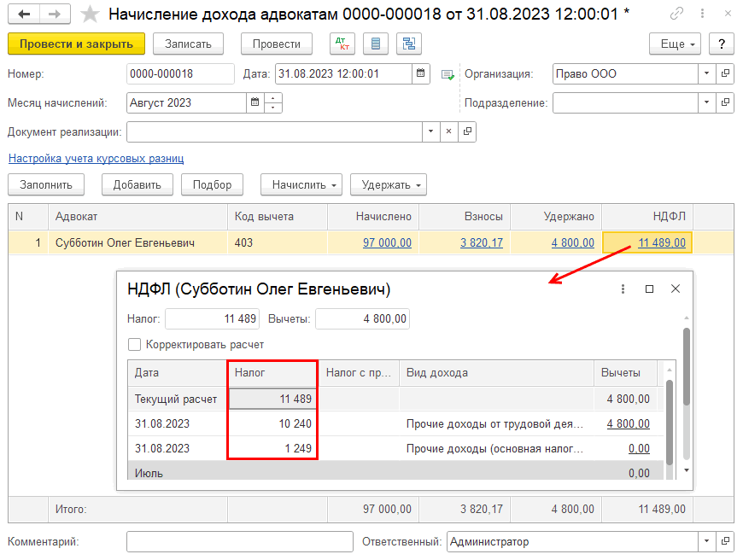Click the back navigation arrow
The height and width of the screenshot is (560, 743).
click(x=24, y=15)
